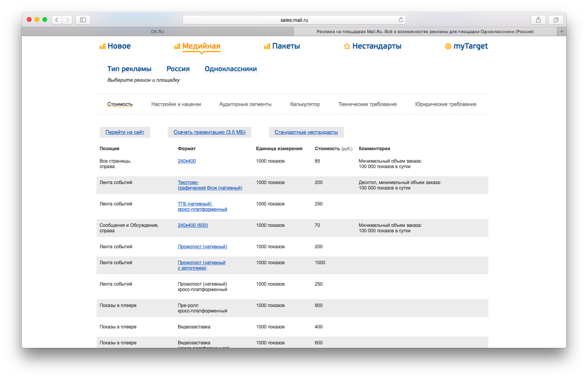The height and width of the screenshot is (379, 588).
Task: Click the cost value 1000
Action: 320,263
